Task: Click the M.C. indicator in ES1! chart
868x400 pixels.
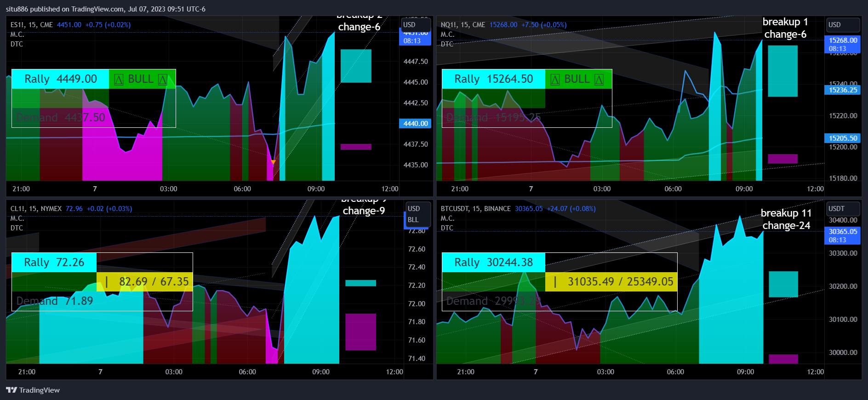Action: point(17,34)
